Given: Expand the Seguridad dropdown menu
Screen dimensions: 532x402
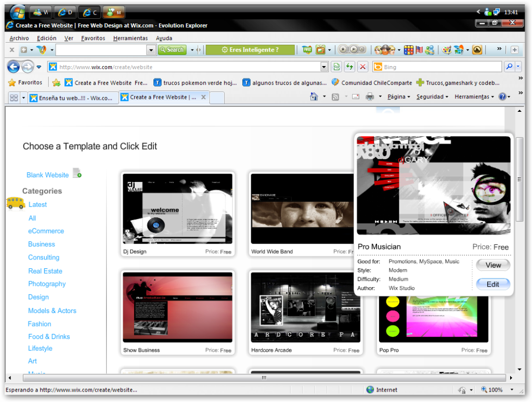Looking at the screenshot, I should pos(432,97).
